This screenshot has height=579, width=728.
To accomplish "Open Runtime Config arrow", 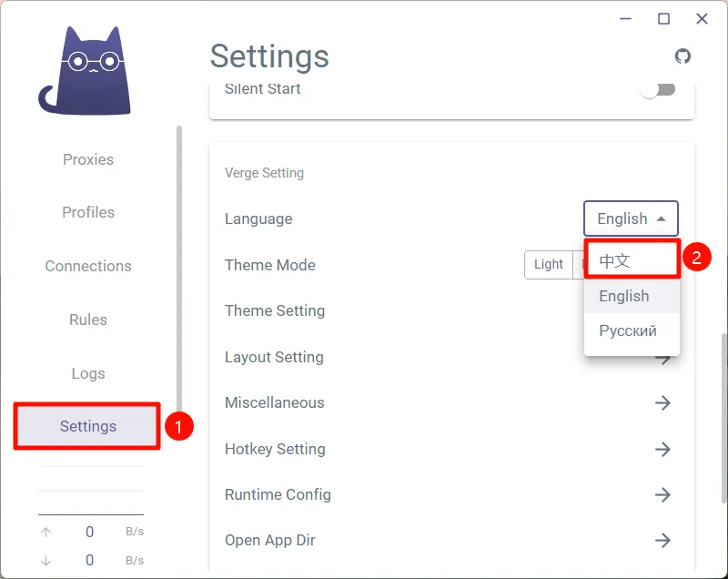I will (662, 494).
